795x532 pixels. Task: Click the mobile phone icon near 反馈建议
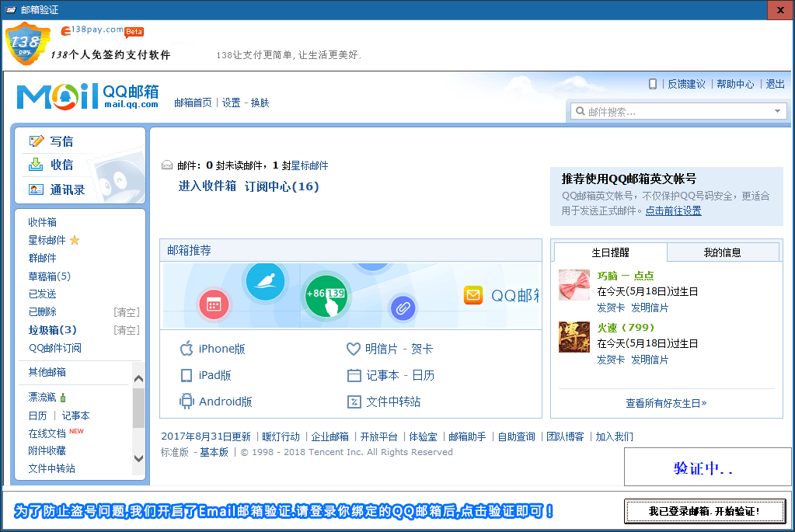(653, 84)
